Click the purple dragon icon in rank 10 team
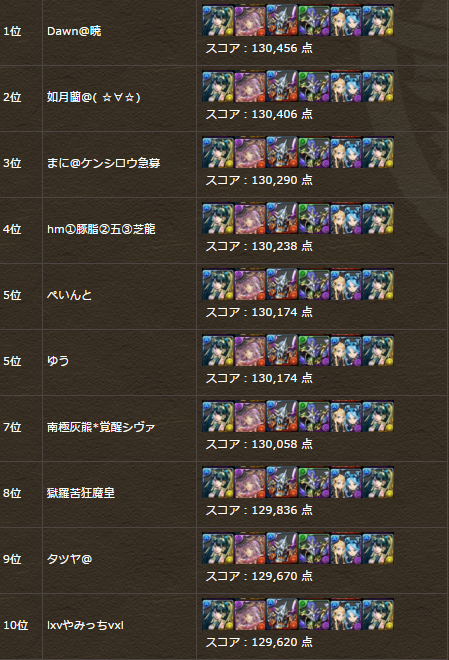 pyautogui.click(x=314, y=614)
